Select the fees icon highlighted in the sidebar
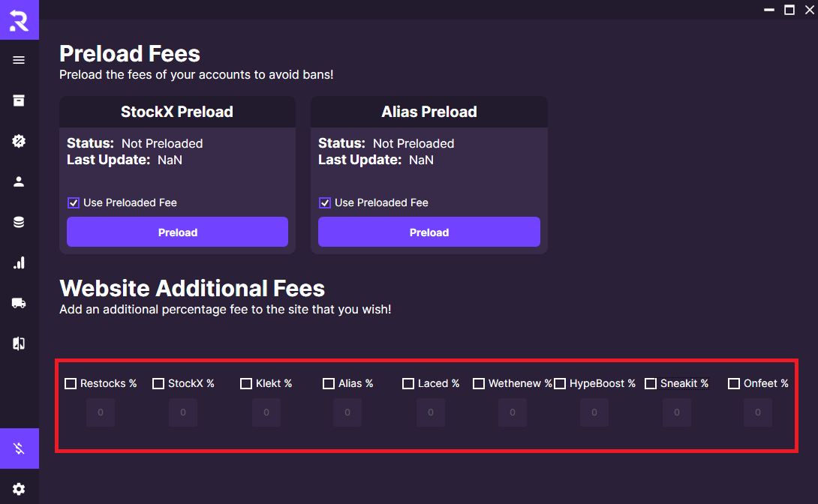Viewport: 818px width, 504px height. pyautogui.click(x=20, y=448)
